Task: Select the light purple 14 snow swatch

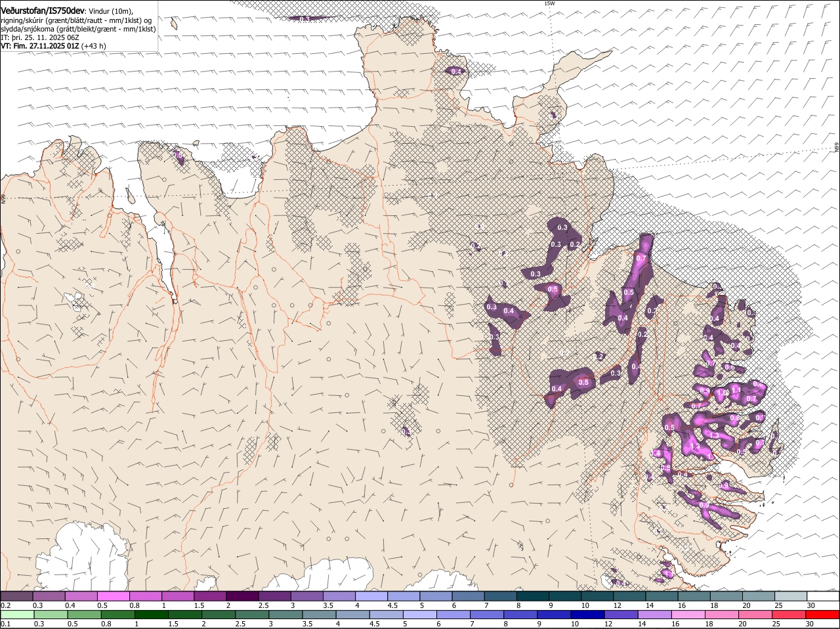Action: pyautogui.click(x=655, y=615)
